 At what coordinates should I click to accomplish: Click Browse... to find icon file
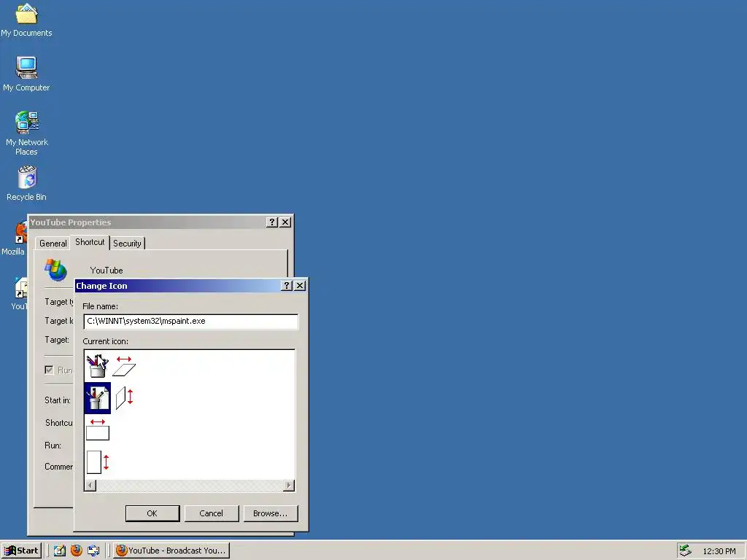(x=271, y=513)
